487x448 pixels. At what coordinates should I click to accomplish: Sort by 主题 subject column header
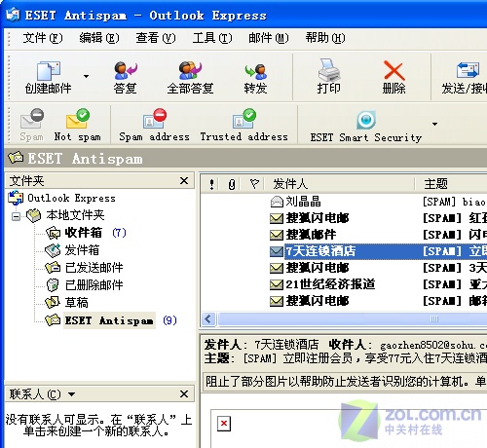point(451,184)
